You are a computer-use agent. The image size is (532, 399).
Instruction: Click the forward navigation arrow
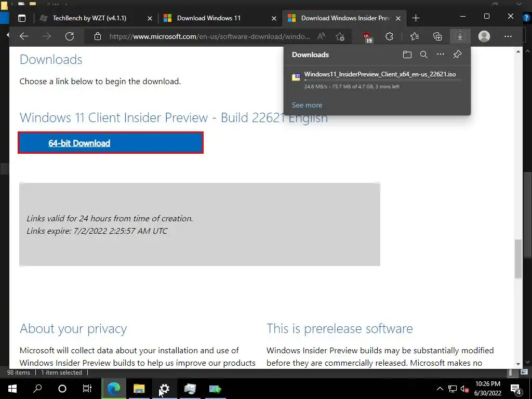tap(47, 36)
